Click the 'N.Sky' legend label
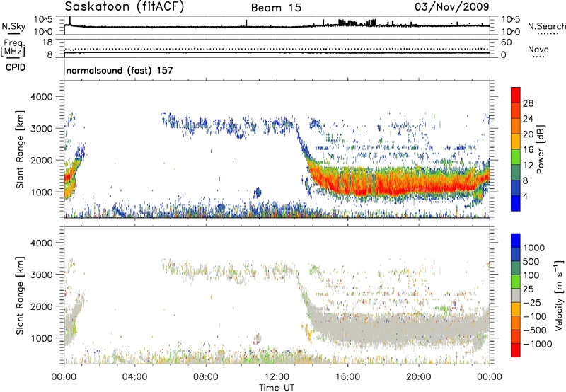 [13, 26]
